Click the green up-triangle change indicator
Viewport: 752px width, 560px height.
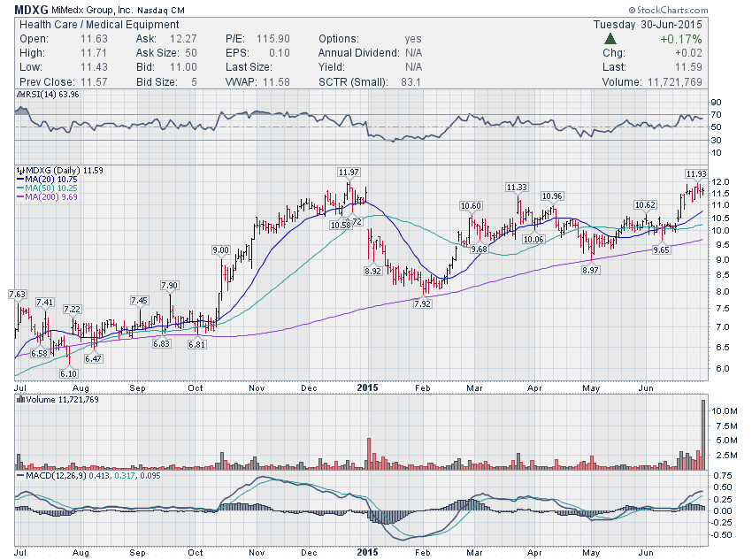pos(610,39)
